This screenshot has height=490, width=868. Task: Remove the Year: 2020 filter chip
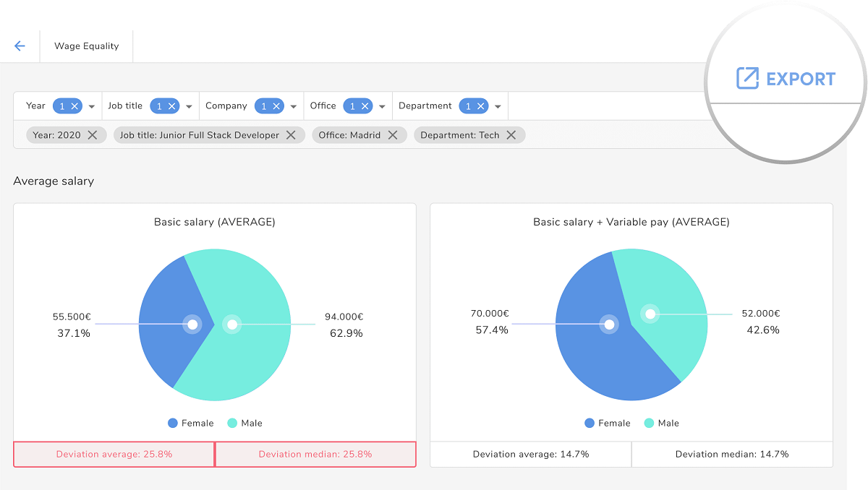click(x=93, y=135)
